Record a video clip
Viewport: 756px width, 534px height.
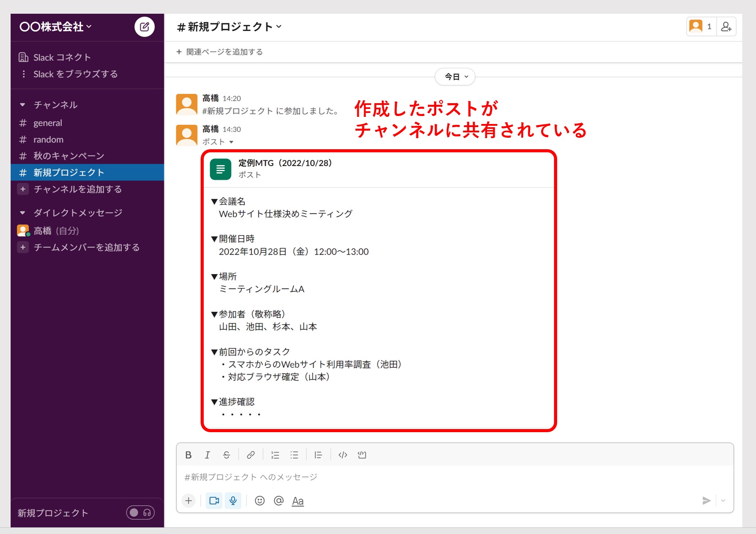214,501
